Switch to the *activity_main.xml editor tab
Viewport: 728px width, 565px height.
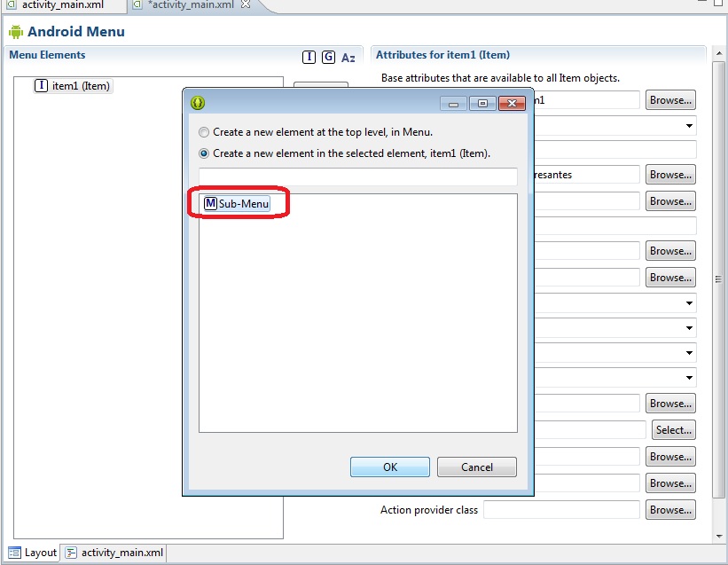191,4
